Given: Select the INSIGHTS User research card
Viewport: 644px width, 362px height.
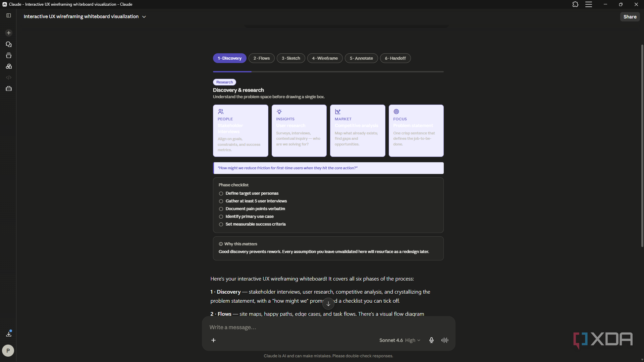Looking at the screenshot, I should [299, 131].
